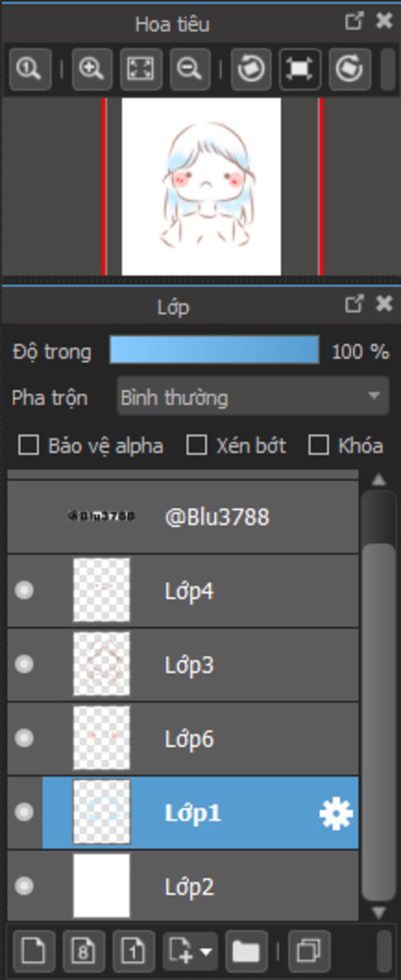Add a new 1-bit layer
This screenshot has width=401, height=980.
coord(134,951)
